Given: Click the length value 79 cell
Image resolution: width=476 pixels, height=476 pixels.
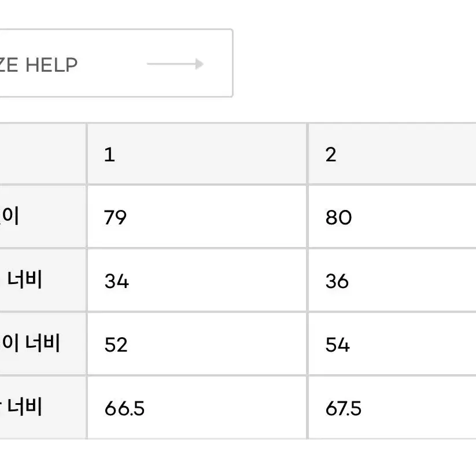Looking at the screenshot, I should point(197,217).
